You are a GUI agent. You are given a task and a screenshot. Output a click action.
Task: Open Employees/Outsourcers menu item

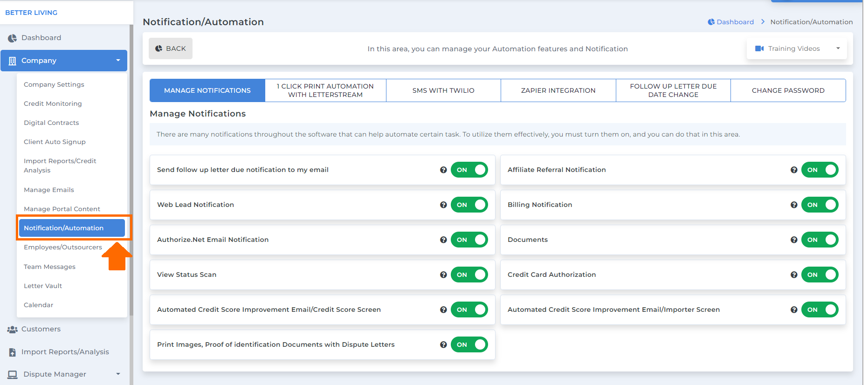point(63,247)
